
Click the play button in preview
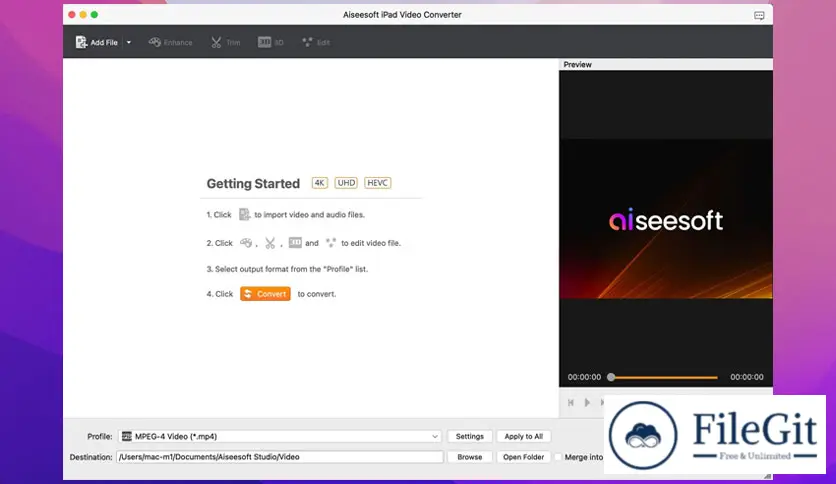587,402
